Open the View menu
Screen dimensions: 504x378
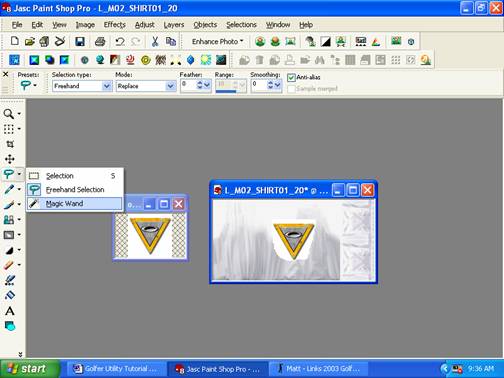coord(59,25)
